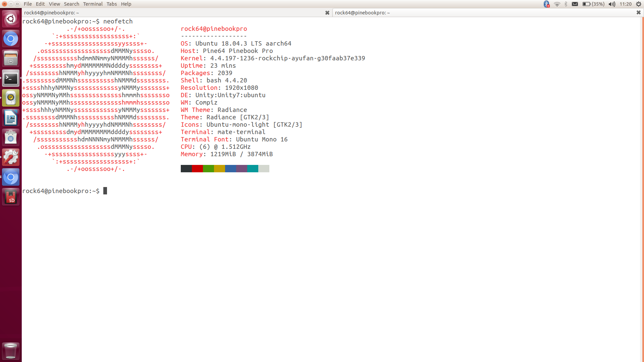644x362 pixels.
Task: Open the Ubuntu Software shopping bag icon
Action: pos(11,137)
